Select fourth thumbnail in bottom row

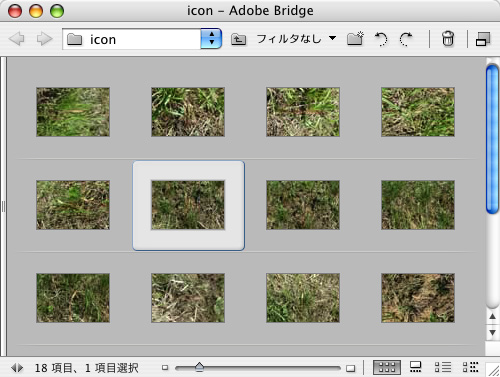click(x=418, y=298)
